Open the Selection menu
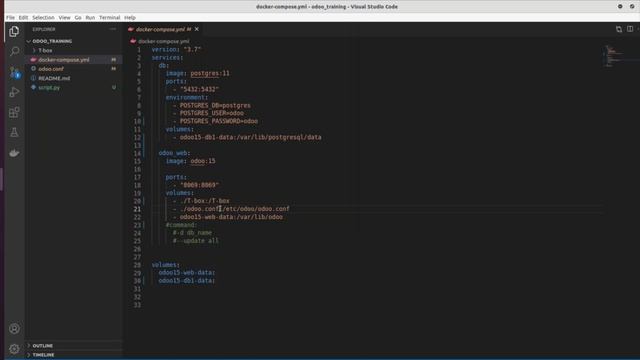Viewport: 640px width, 360px height. click(43, 18)
